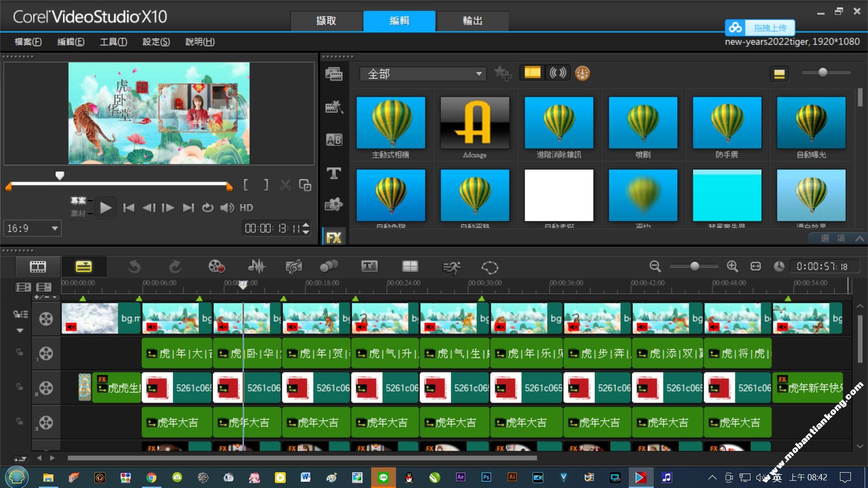Select the 進階消除雜訊 filter thumbnail

click(559, 123)
